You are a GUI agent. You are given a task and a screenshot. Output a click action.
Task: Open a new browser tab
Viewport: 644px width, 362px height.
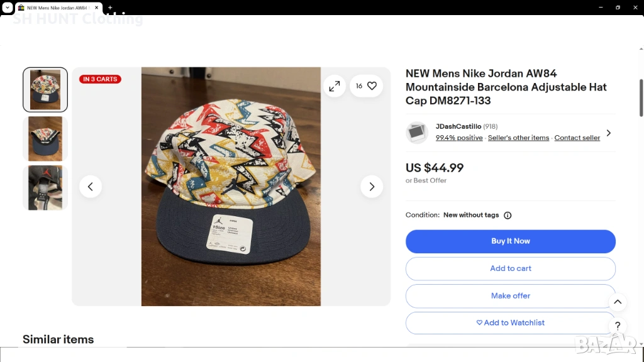(110, 8)
